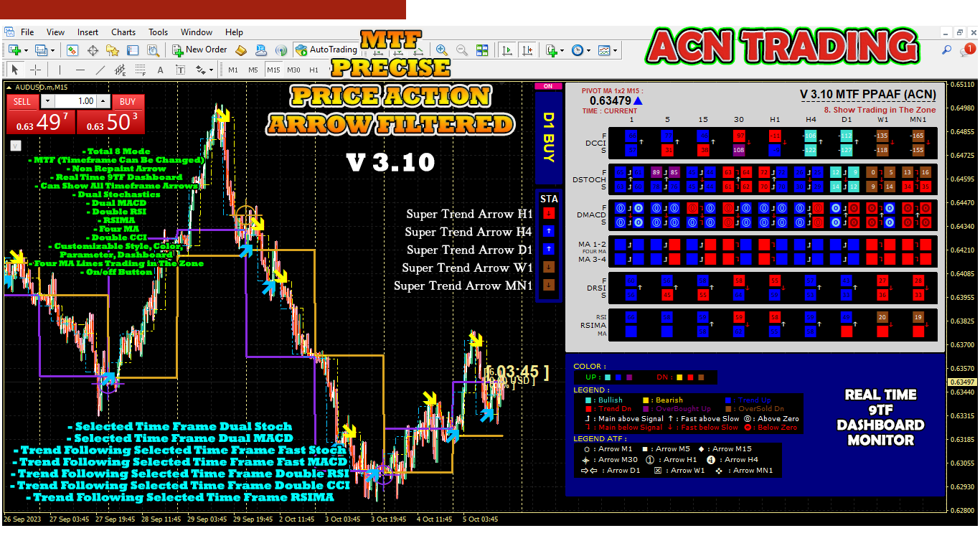Select the trendline drawing tool

coord(100,70)
